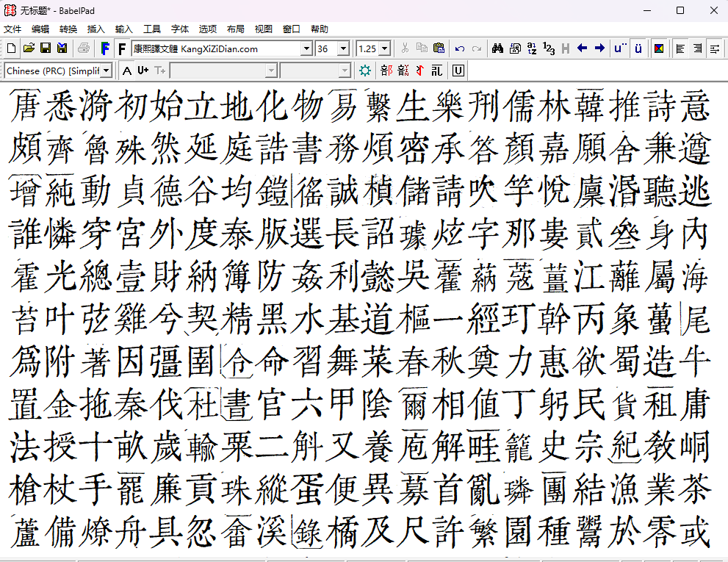
Task: Click the multicolored square color icon
Action: pyautogui.click(x=659, y=48)
